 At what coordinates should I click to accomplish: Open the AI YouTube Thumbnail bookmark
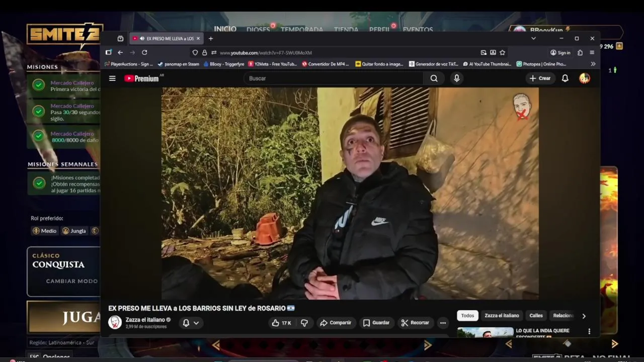(x=487, y=64)
